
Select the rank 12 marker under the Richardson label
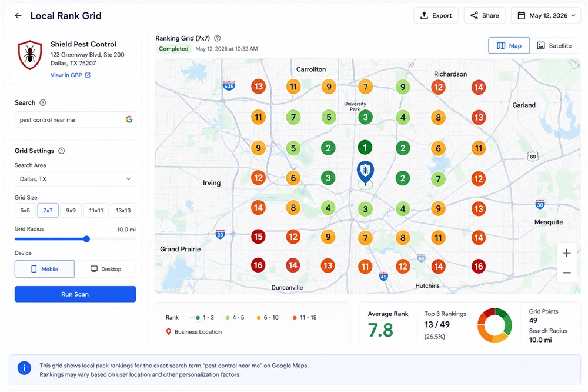pos(439,88)
